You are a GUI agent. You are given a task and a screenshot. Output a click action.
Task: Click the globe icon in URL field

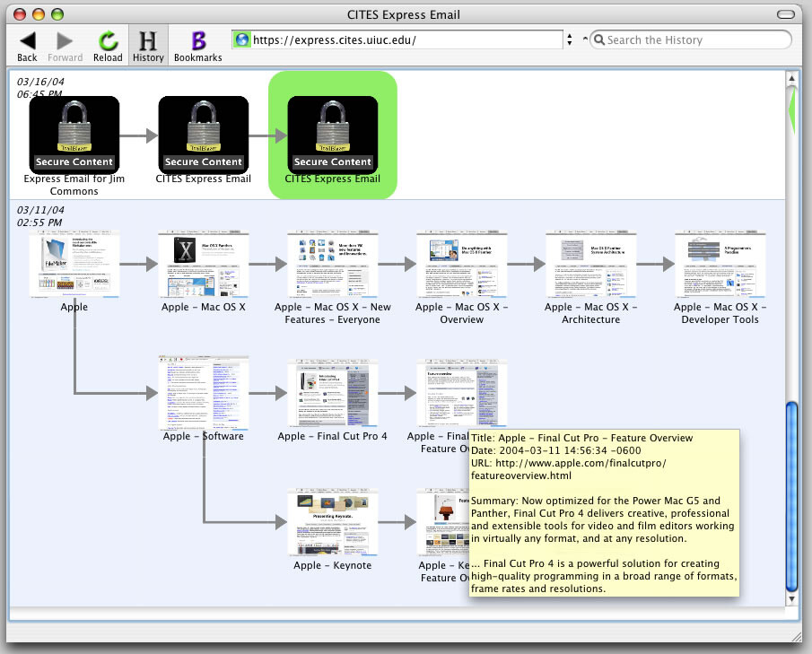tap(242, 39)
